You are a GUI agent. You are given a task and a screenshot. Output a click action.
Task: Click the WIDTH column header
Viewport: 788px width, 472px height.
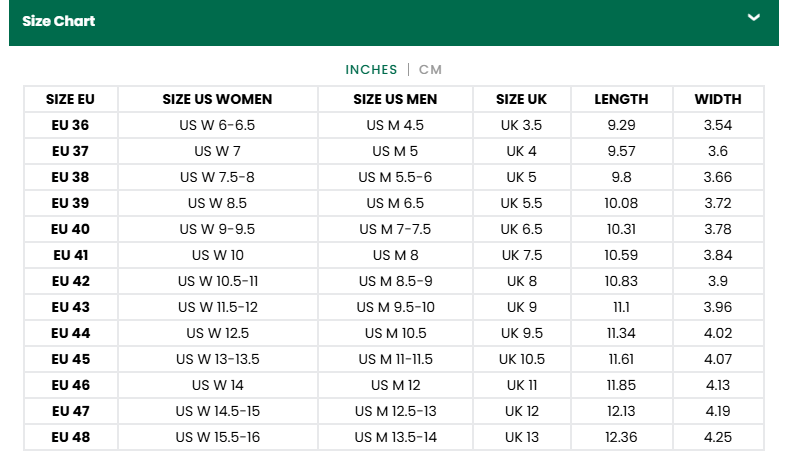(718, 99)
